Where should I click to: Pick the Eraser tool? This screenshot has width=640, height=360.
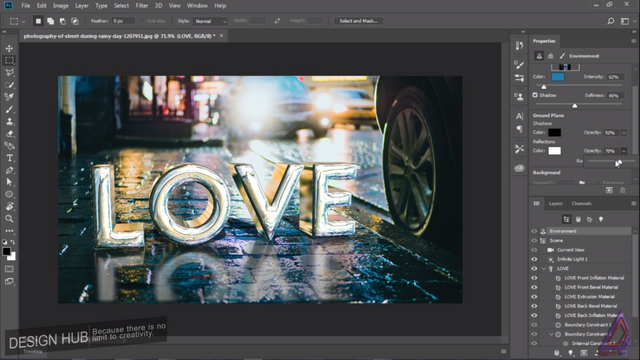pos(9,134)
